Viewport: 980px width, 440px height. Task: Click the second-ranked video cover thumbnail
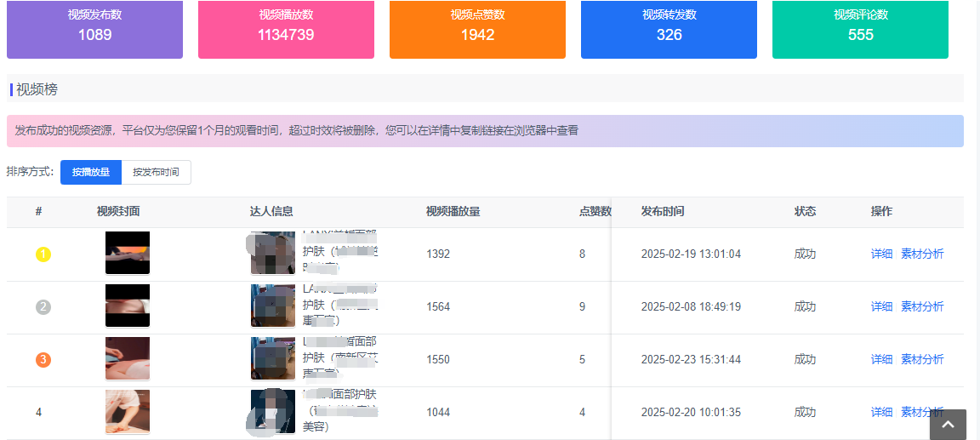tap(128, 306)
